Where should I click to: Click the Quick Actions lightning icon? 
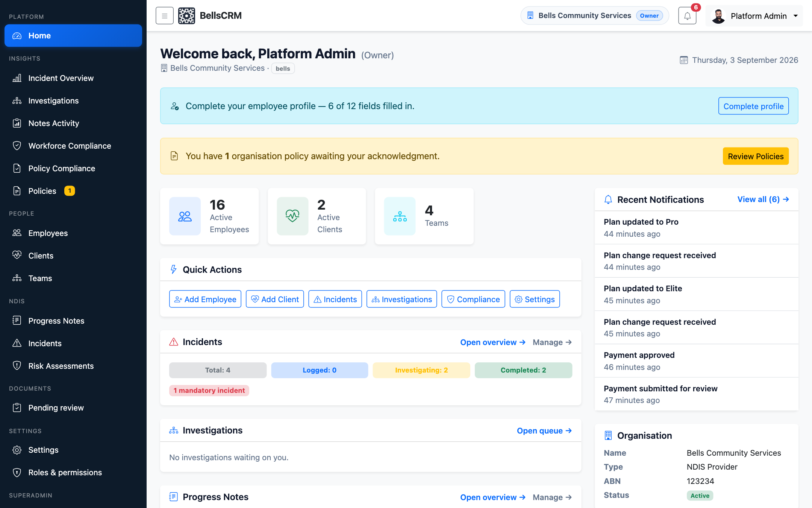pos(173,269)
